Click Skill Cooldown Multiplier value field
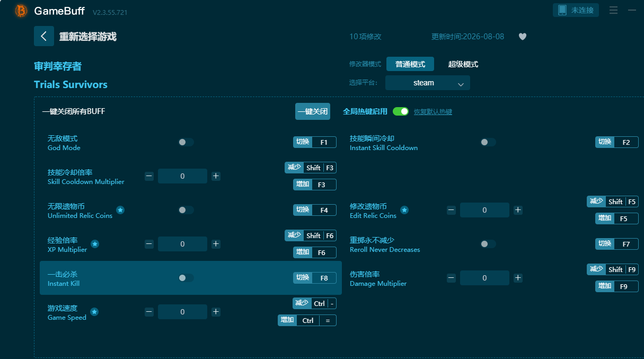The image size is (644, 359). (x=182, y=176)
